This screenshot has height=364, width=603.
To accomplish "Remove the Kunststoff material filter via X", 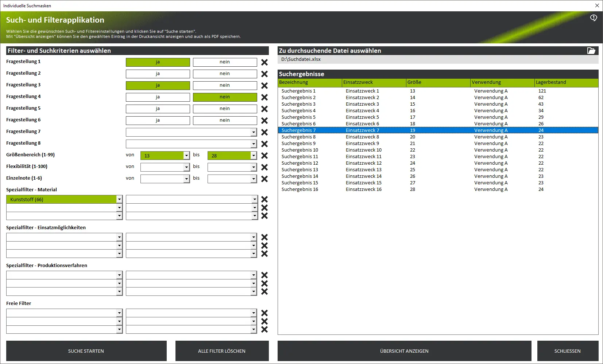I will coord(264,199).
